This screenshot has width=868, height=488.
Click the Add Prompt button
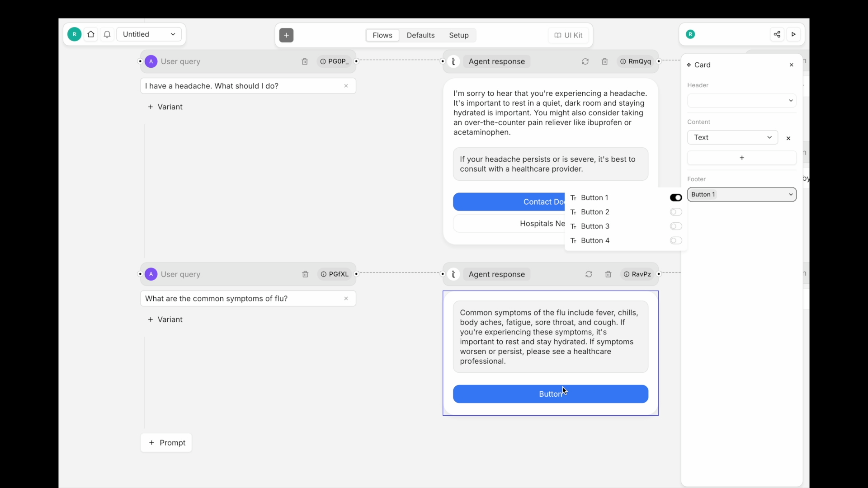(x=166, y=443)
